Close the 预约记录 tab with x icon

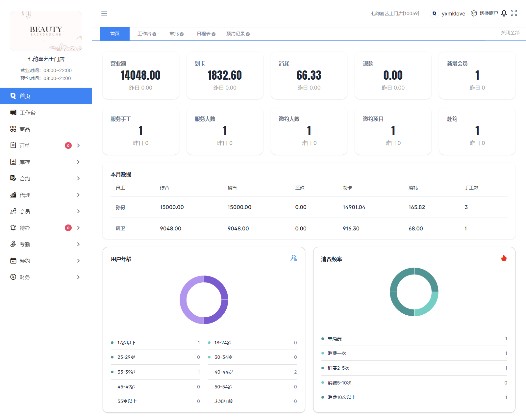coord(248,34)
